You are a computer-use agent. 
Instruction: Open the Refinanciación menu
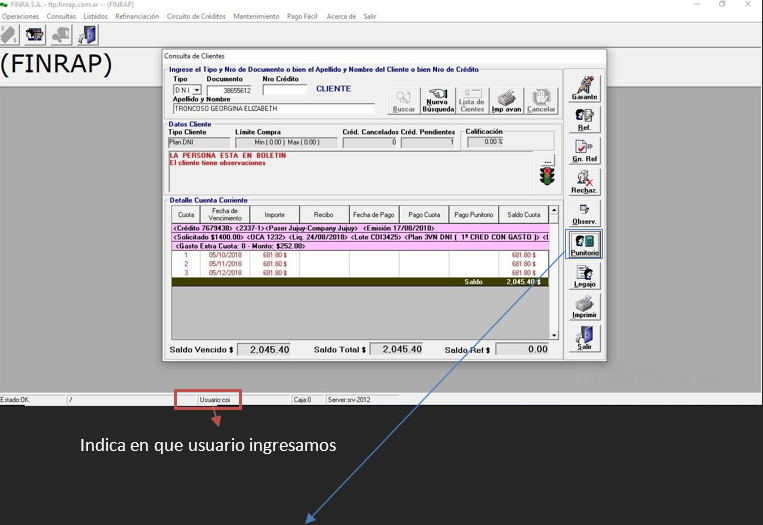pos(136,17)
